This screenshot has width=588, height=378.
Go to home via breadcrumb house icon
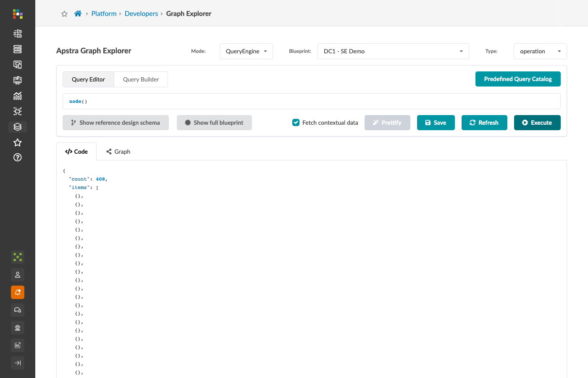[x=78, y=13]
